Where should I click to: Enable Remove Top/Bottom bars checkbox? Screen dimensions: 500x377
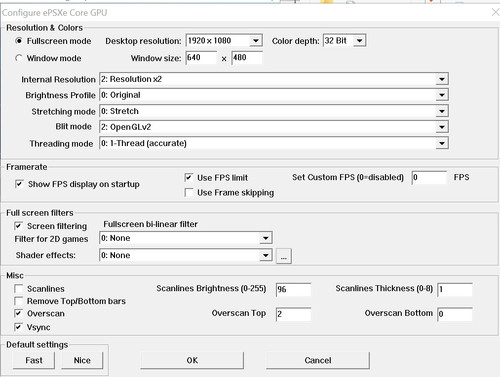click(18, 301)
